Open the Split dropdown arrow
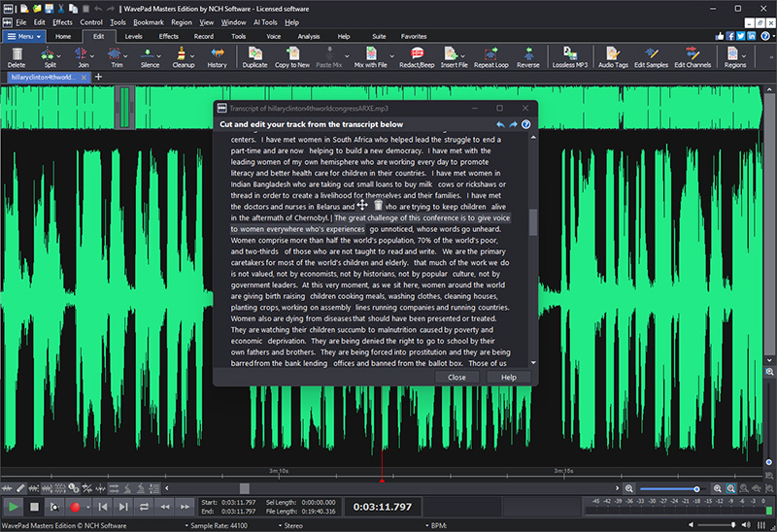 tap(59, 56)
